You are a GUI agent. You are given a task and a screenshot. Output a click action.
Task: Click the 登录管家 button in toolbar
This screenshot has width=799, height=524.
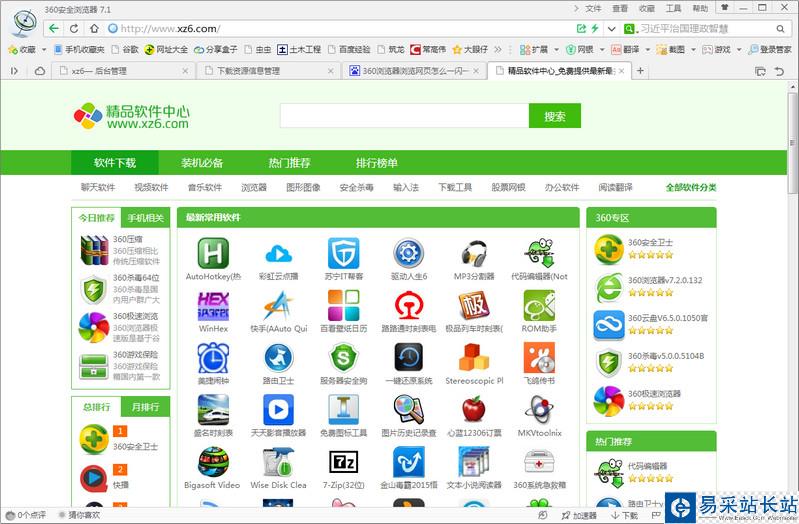click(x=770, y=49)
